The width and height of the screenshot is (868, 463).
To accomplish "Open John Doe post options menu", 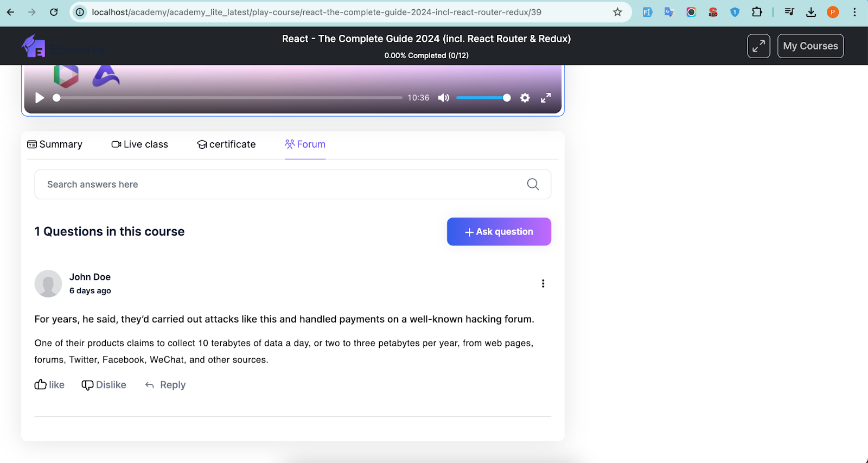I will pos(542,283).
